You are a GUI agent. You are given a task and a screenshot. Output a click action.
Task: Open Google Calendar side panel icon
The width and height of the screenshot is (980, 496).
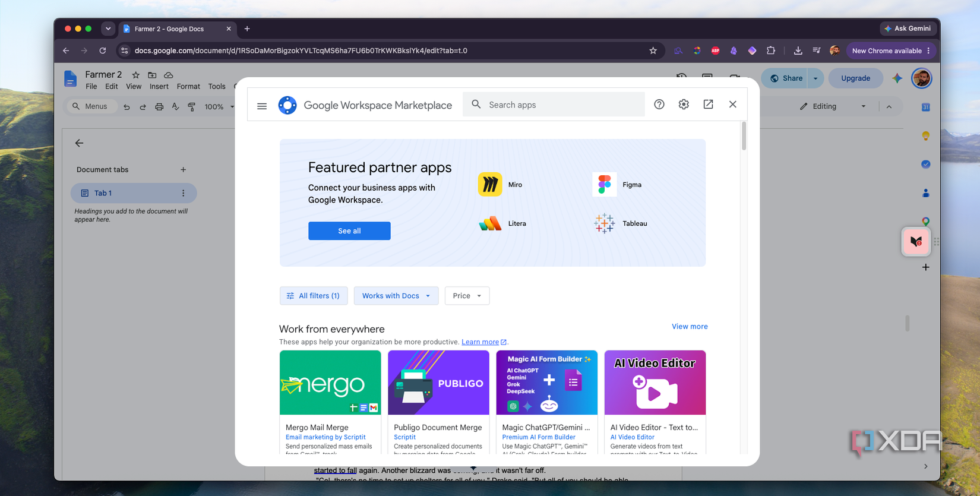click(925, 107)
